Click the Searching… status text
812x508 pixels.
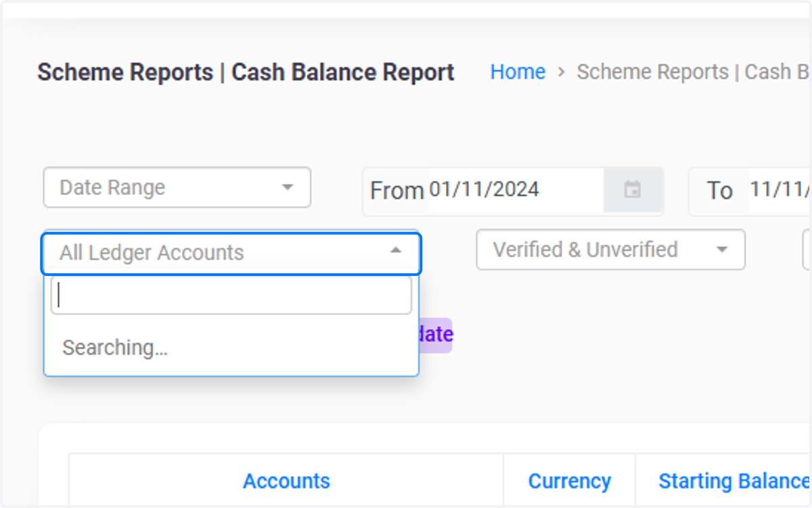point(115,348)
